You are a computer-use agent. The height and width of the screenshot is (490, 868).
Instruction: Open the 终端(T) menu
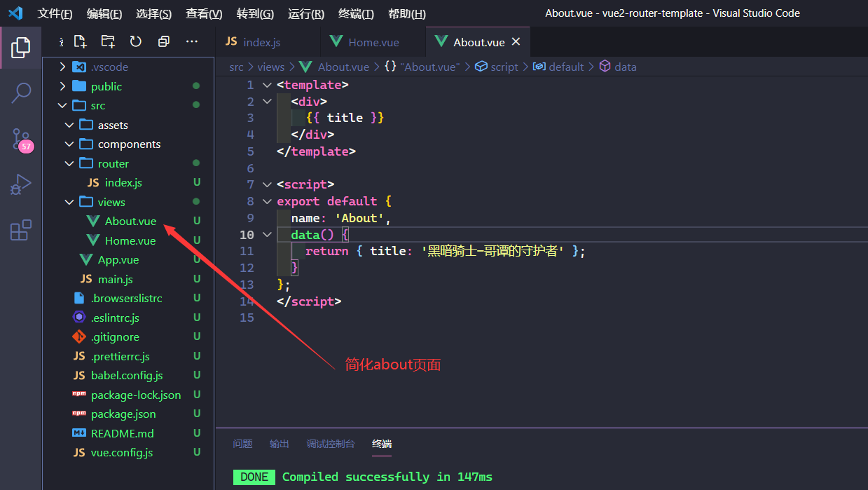tap(356, 14)
